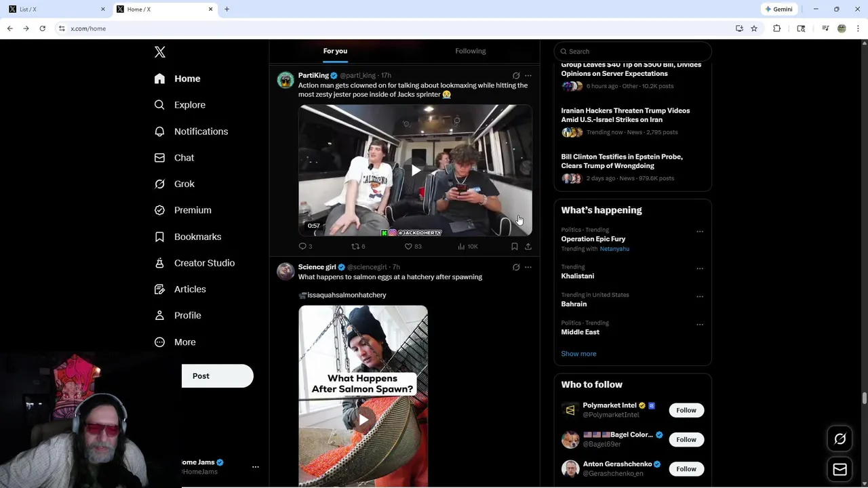The width and height of the screenshot is (868, 488).
Task: Open Notifications in the sidebar
Action: click(191, 131)
